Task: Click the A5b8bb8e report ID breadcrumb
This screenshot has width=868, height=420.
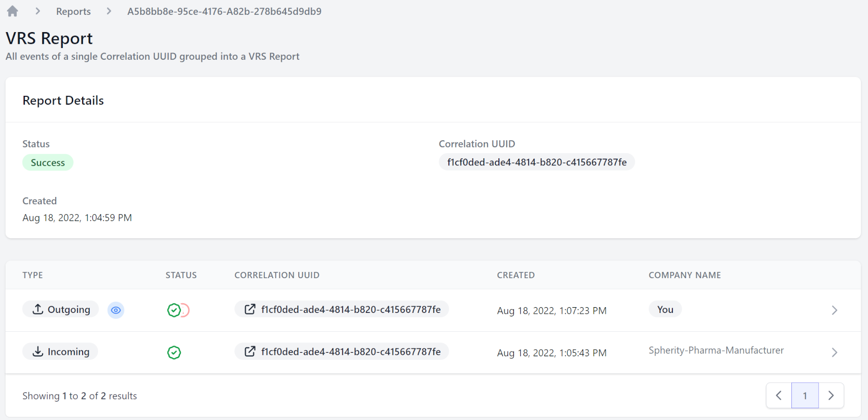Action: click(x=224, y=11)
